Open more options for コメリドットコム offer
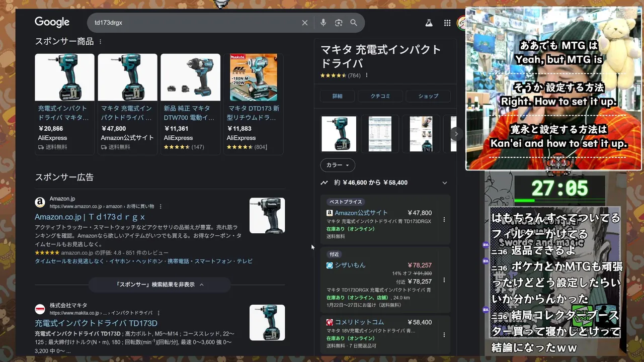Viewport: 644px width, 362px height. point(444,334)
